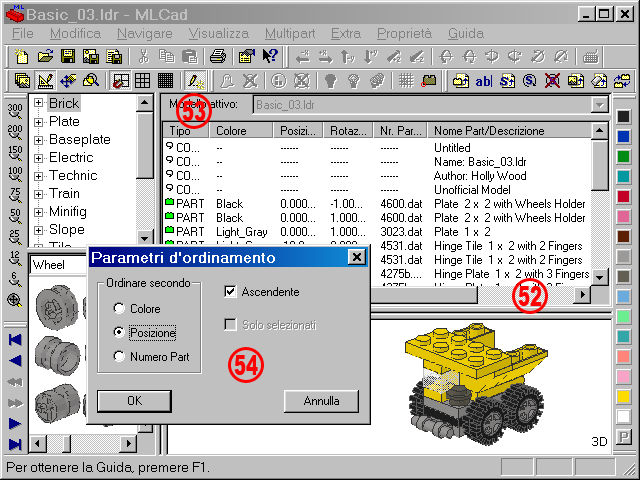
Task: Set zoom to 100 percent
Action: tap(15, 174)
